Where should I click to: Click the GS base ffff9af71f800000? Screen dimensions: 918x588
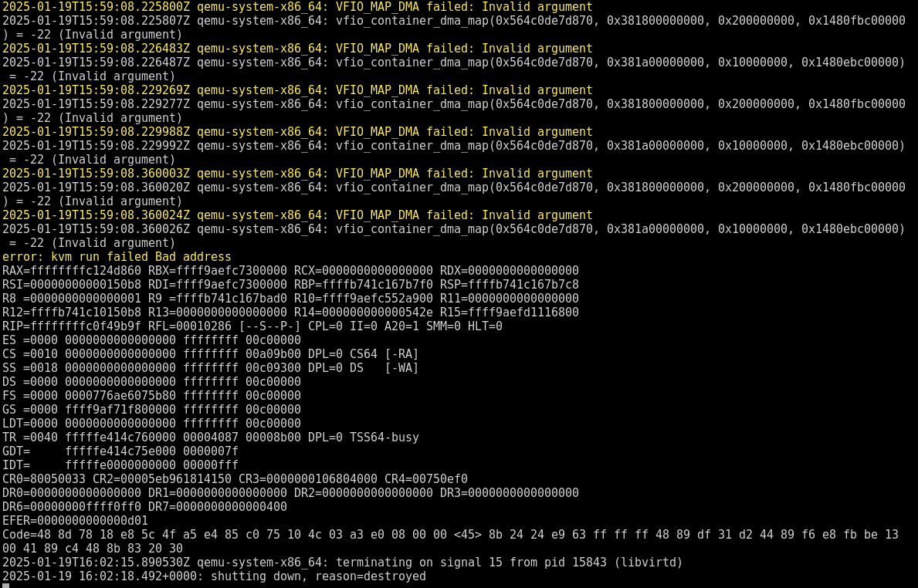pyautogui.click(x=120, y=410)
